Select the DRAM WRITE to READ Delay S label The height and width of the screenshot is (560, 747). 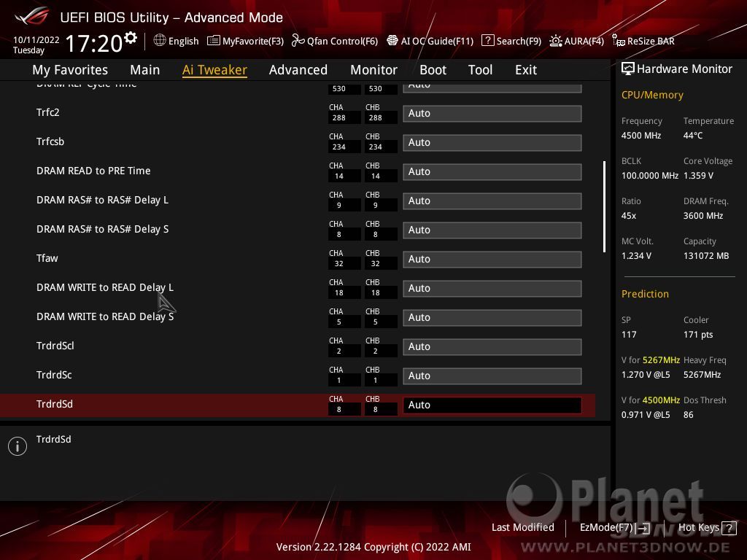pos(105,316)
